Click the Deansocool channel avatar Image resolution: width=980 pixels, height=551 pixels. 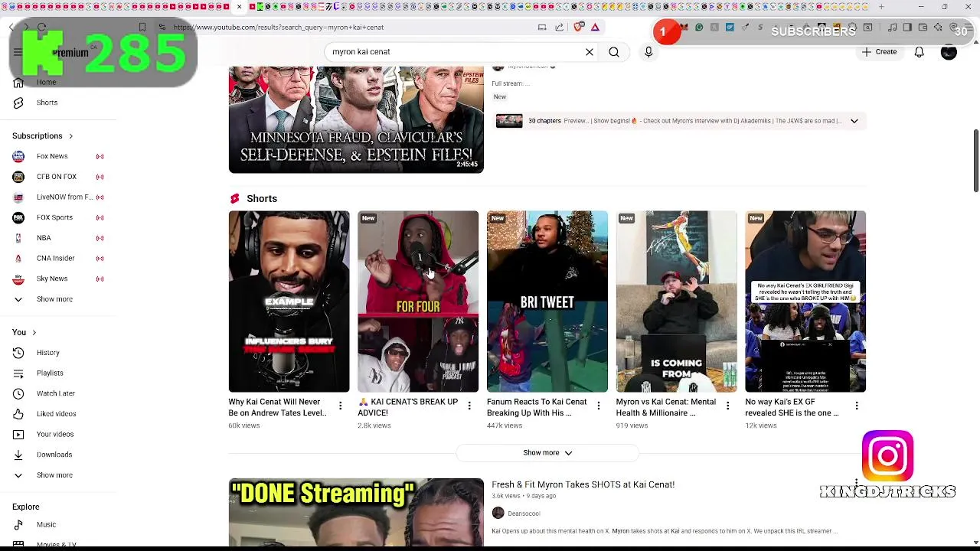point(498,514)
